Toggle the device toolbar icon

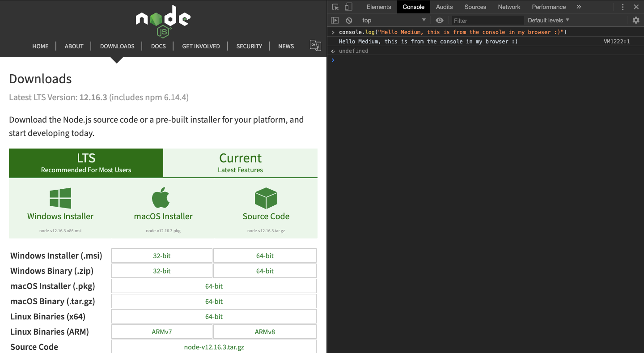point(348,7)
